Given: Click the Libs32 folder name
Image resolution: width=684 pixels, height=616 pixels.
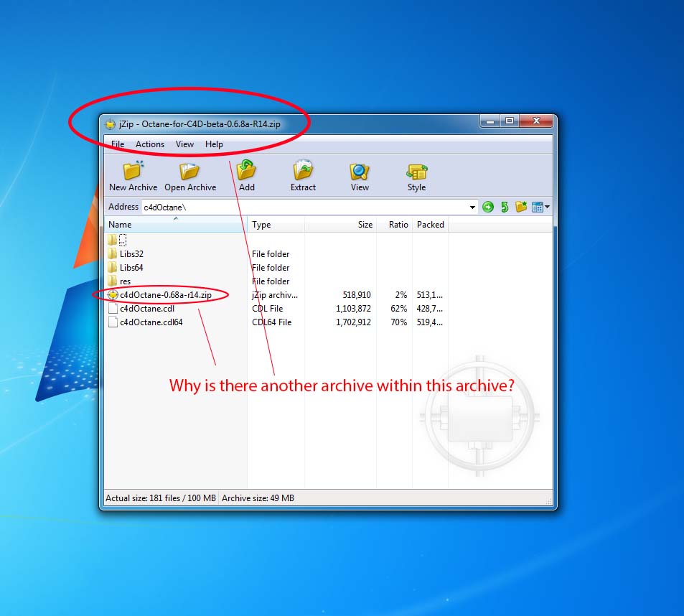Looking at the screenshot, I should click(131, 254).
